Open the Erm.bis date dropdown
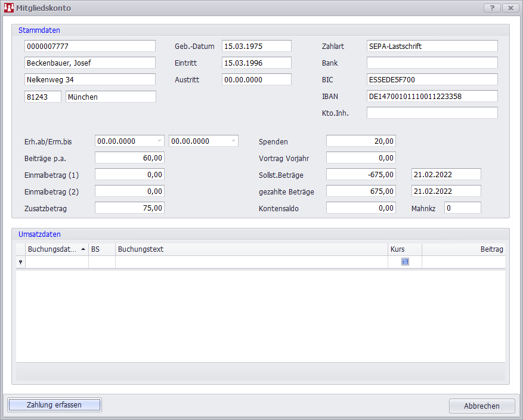The width and height of the screenshot is (523, 420). click(233, 141)
